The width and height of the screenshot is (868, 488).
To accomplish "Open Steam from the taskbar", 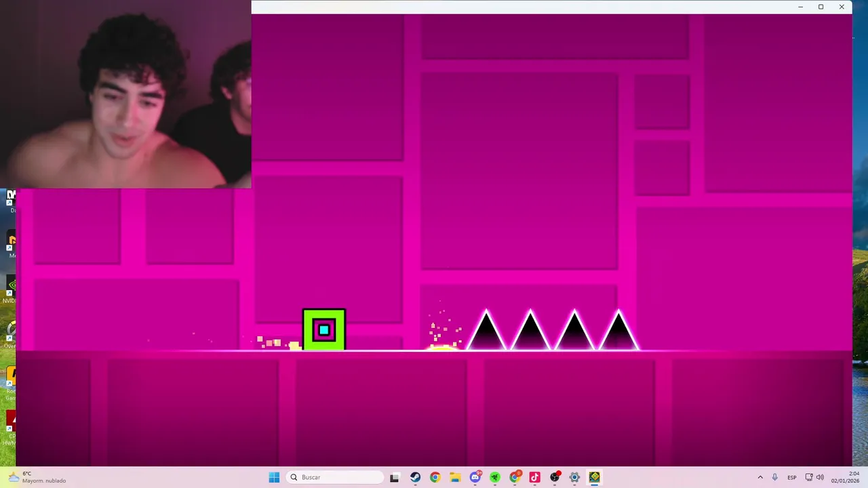I will click(x=415, y=477).
